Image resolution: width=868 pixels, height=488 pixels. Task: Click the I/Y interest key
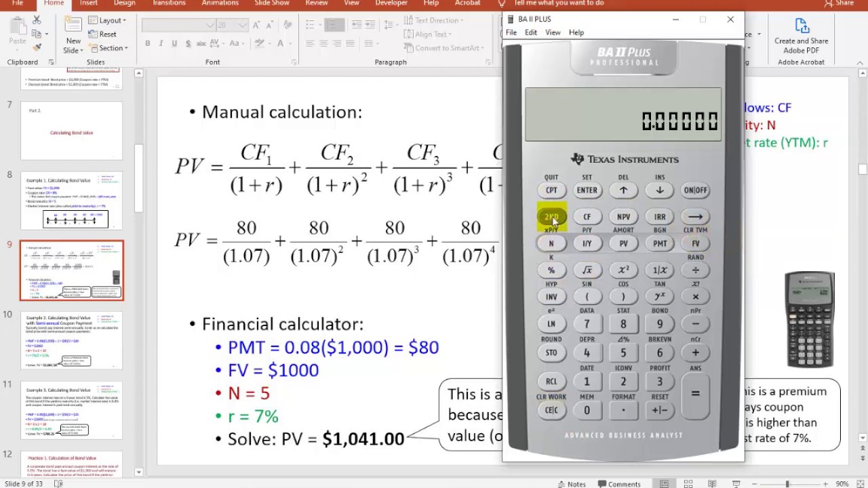tap(587, 243)
